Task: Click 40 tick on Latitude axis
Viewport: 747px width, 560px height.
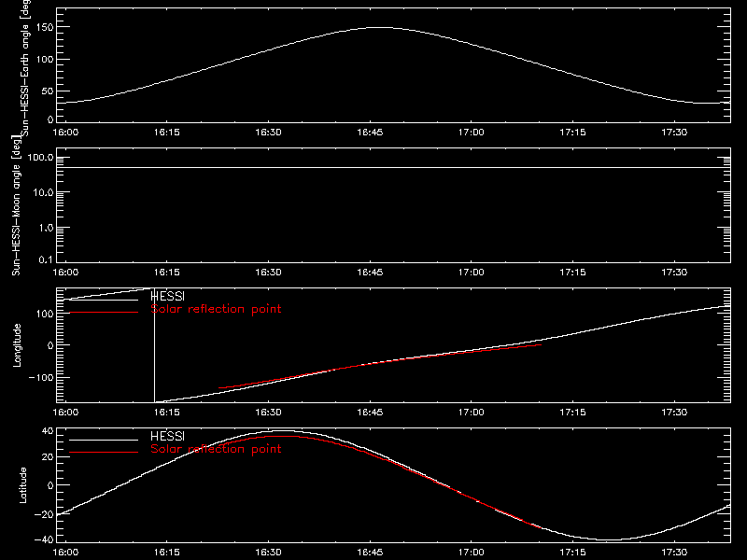Action: click(48, 431)
